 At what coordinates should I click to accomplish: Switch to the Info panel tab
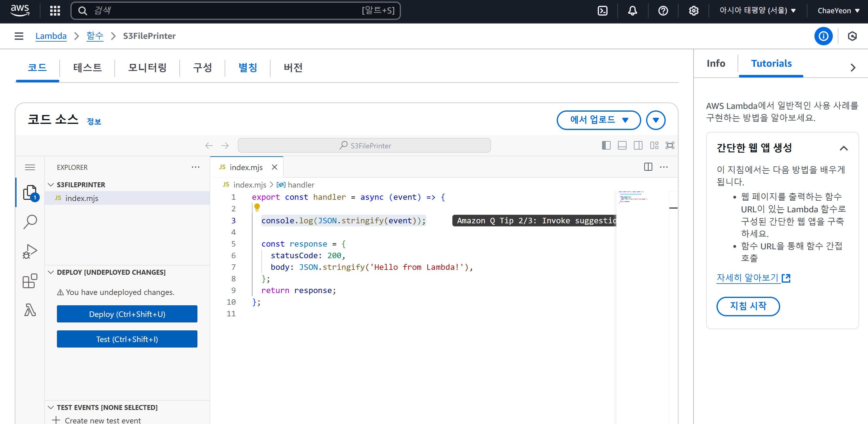click(715, 63)
